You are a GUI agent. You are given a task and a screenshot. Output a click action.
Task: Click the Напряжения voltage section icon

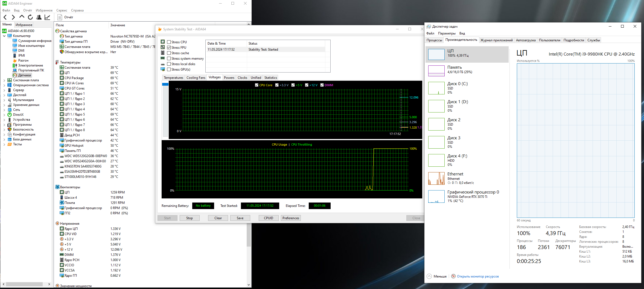57,224
